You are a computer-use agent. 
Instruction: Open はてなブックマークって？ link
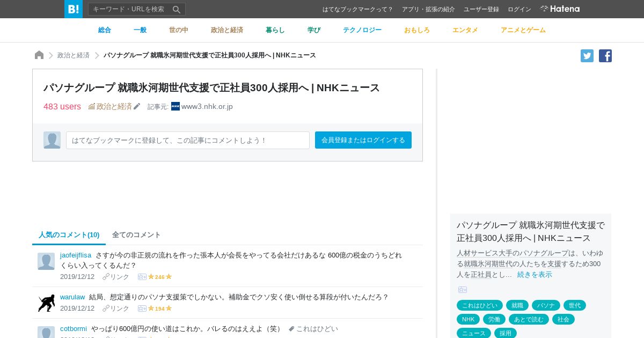click(x=358, y=9)
